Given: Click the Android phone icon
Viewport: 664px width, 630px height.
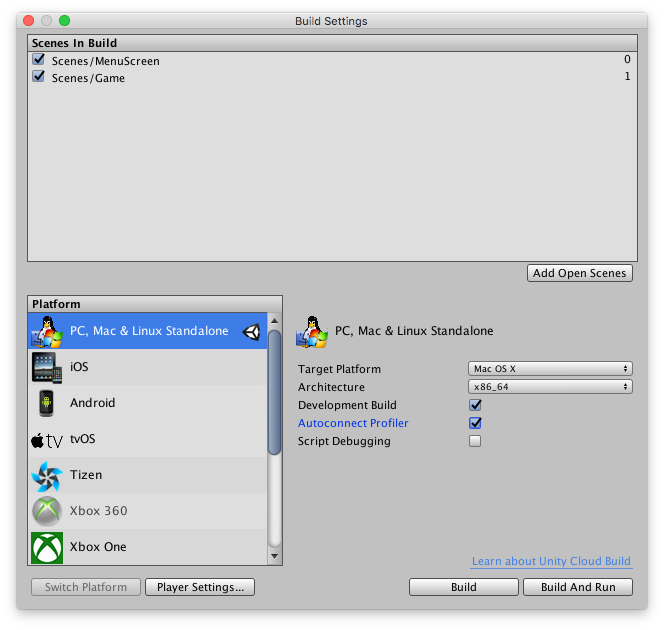Looking at the screenshot, I should [x=47, y=403].
